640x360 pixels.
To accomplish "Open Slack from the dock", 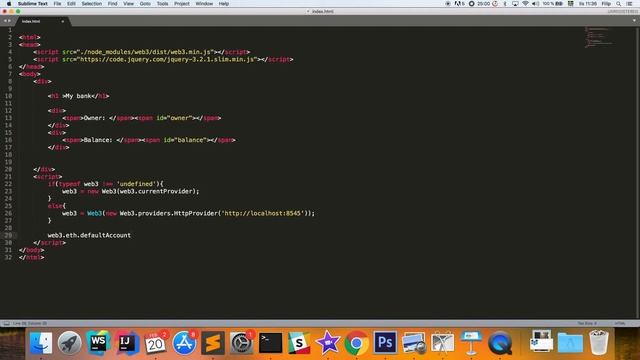I will click(x=299, y=342).
